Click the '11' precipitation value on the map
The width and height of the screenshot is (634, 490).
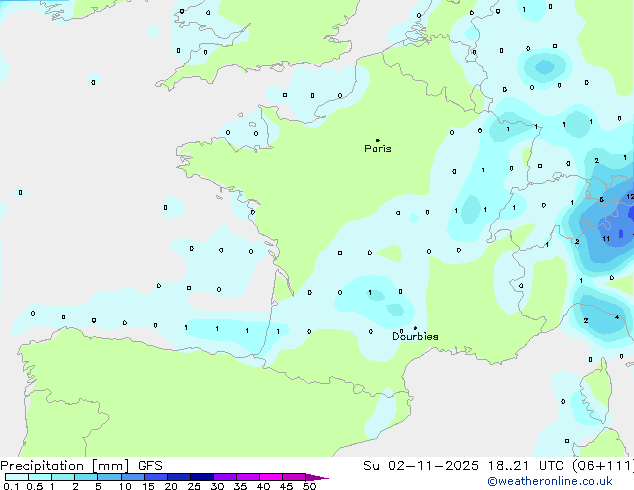(606, 239)
